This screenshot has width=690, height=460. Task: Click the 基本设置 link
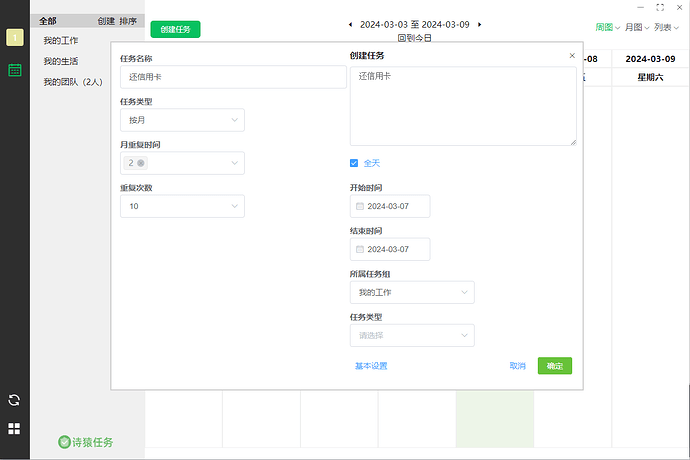click(371, 366)
